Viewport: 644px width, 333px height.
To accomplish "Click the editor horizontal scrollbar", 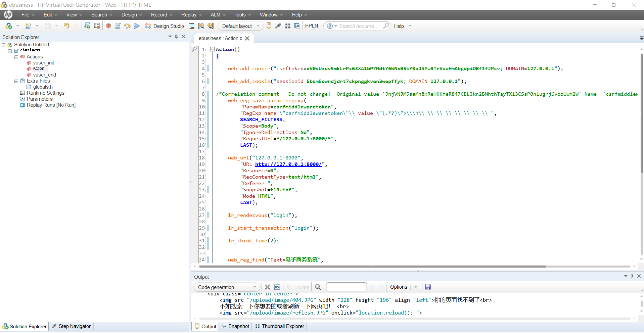I will point(372,267).
